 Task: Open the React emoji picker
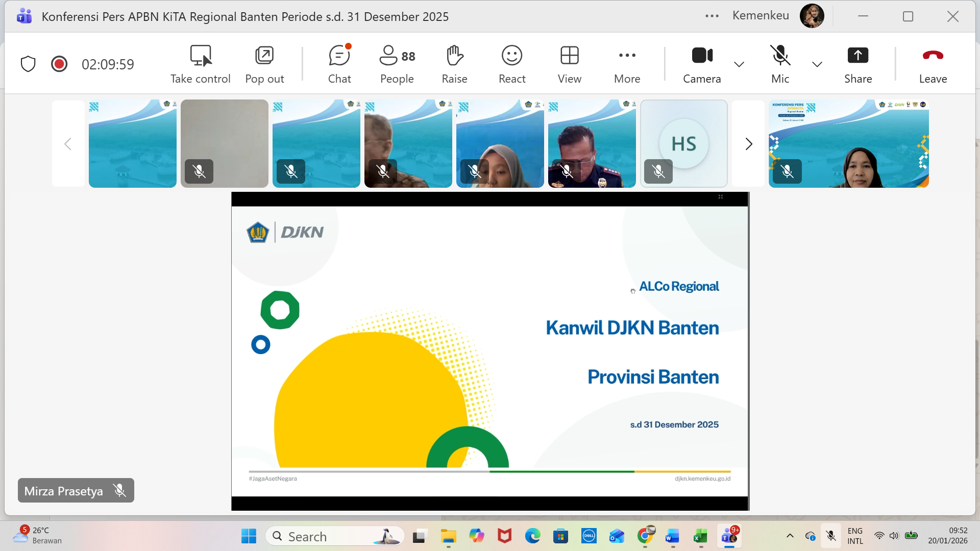pos(512,64)
